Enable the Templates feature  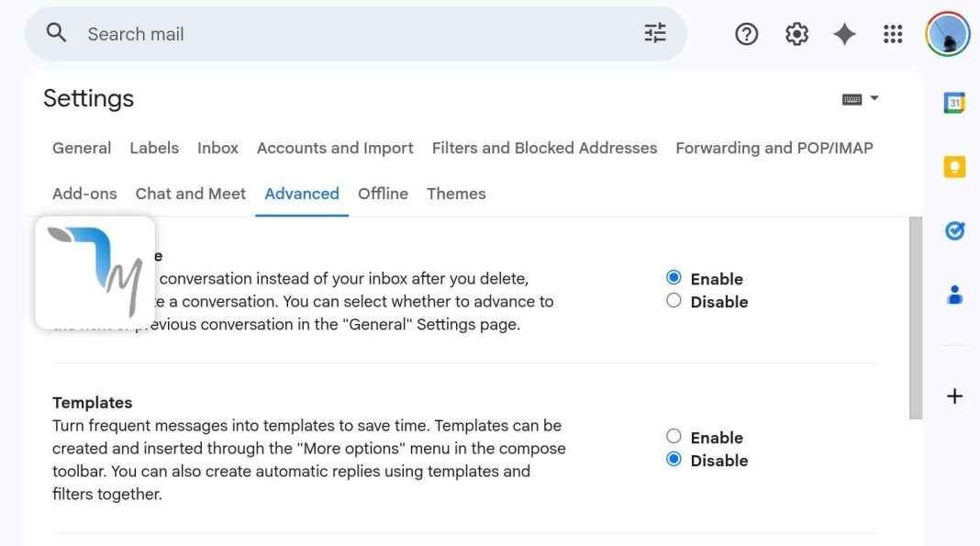coord(674,437)
